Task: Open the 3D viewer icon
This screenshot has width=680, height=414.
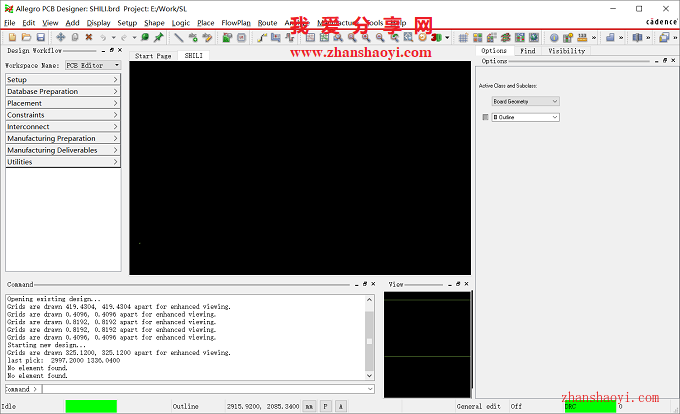Action: 436,38
